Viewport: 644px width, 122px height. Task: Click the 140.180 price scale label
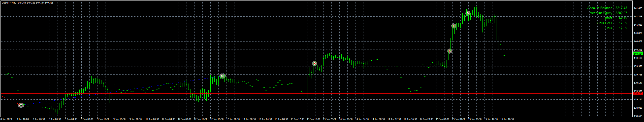coord(638,58)
